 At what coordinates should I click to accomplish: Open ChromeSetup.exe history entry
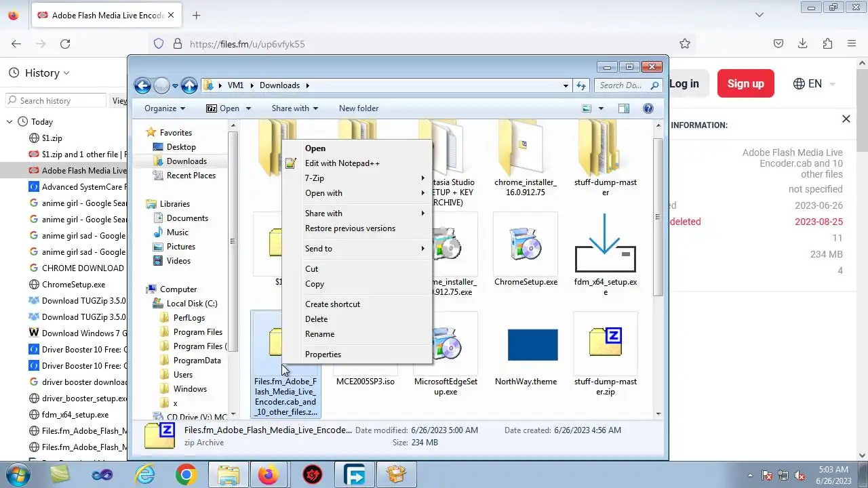pyautogui.click(x=73, y=285)
